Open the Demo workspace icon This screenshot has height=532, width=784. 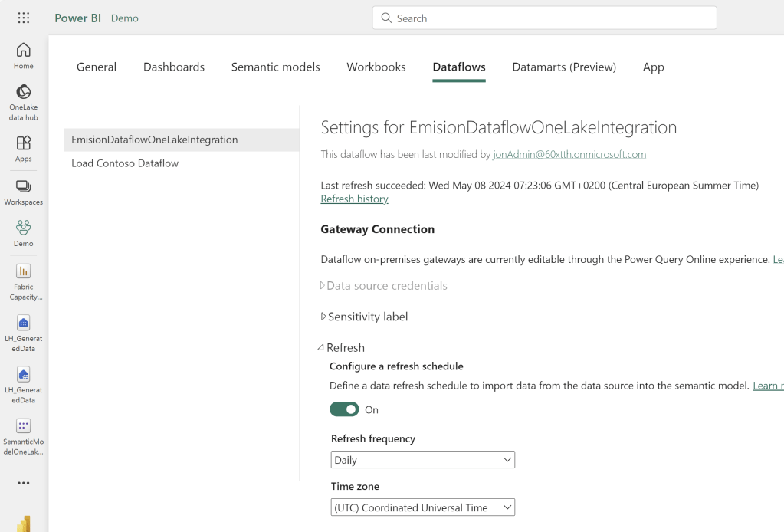(24, 232)
